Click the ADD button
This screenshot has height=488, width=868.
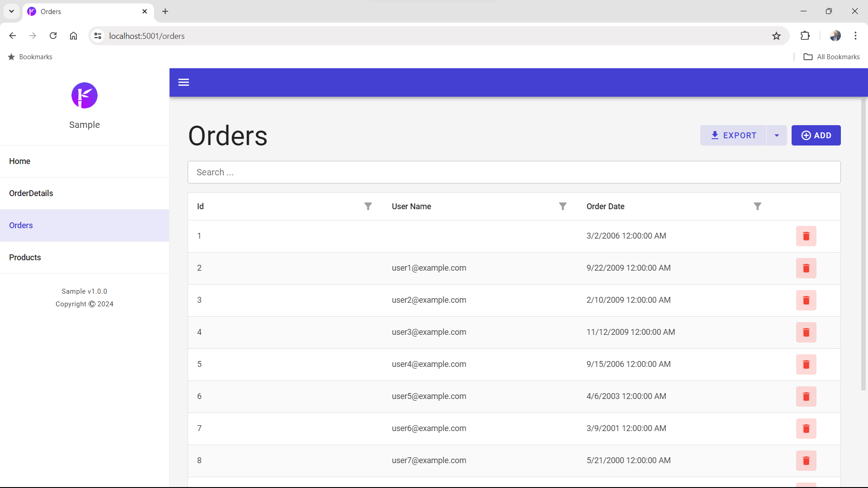pyautogui.click(x=816, y=135)
